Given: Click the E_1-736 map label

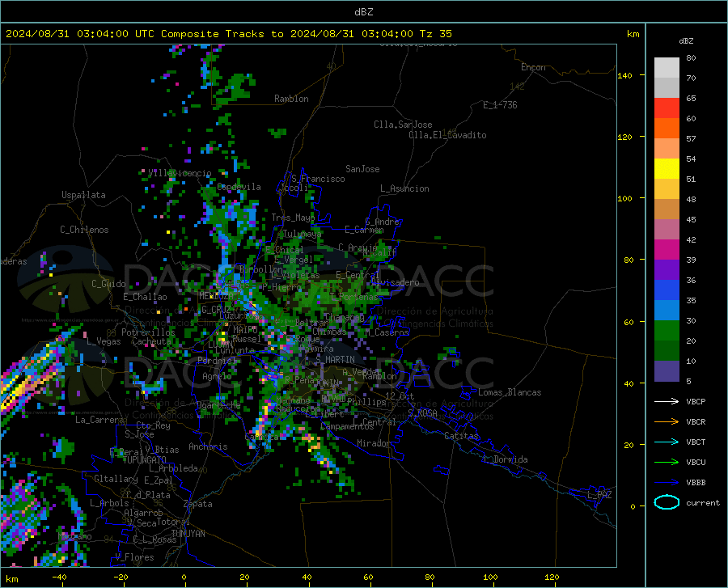Looking at the screenshot, I should tap(500, 105).
